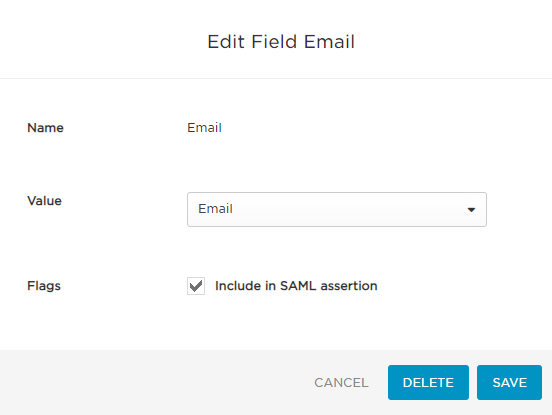
Task: Save the Email field changes
Action: click(x=509, y=382)
